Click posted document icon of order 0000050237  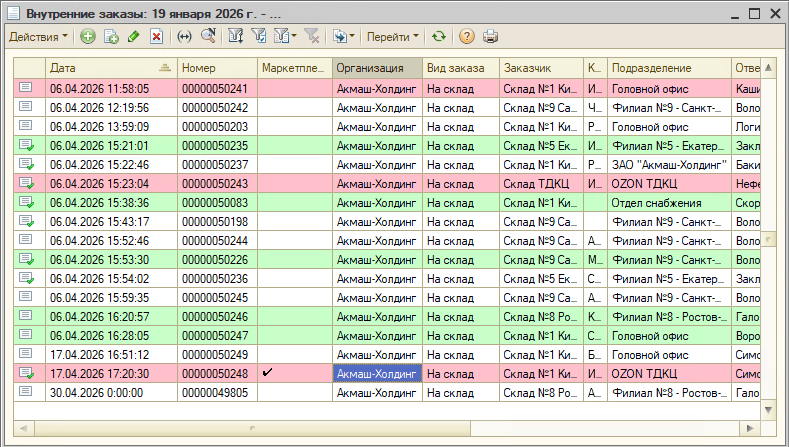(x=26, y=164)
